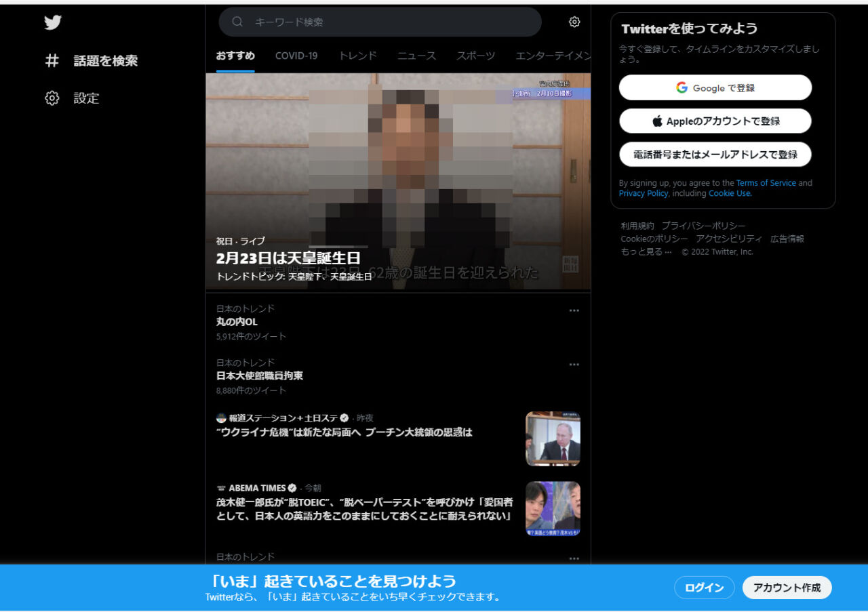Select the おすすめ tab
This screenshot has height=612, width=868.
[235, 56]
